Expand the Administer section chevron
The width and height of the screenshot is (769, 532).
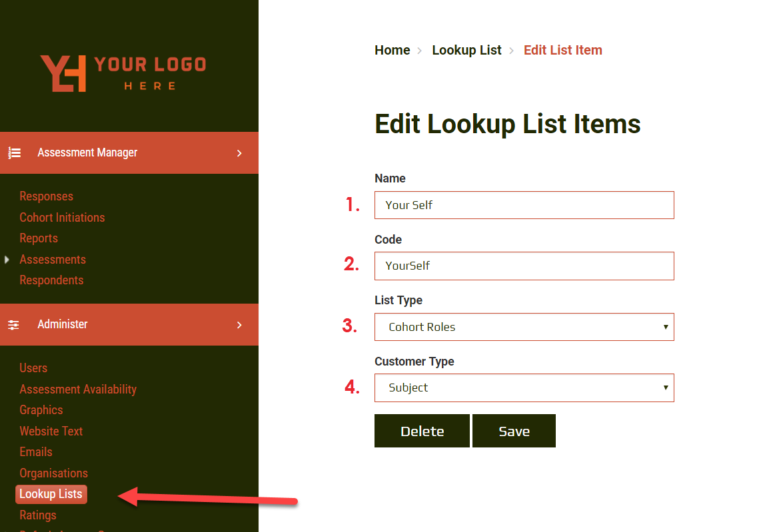tap(239, 325)
